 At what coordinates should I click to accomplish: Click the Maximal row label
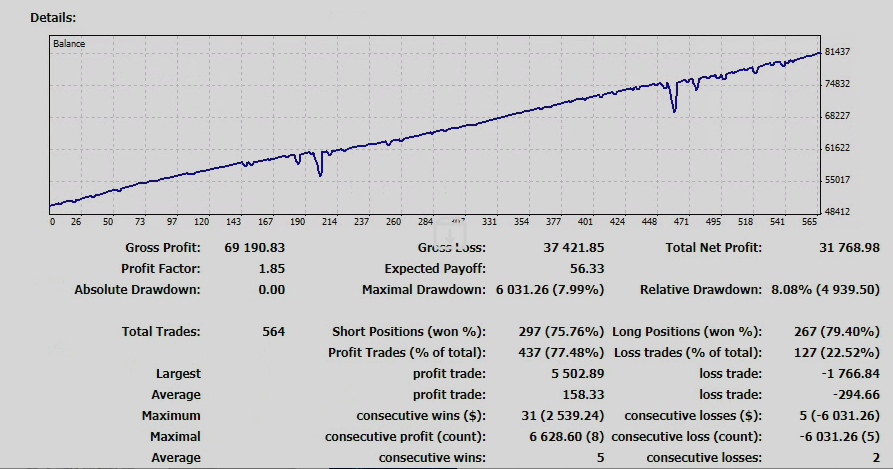pos(175,437)
